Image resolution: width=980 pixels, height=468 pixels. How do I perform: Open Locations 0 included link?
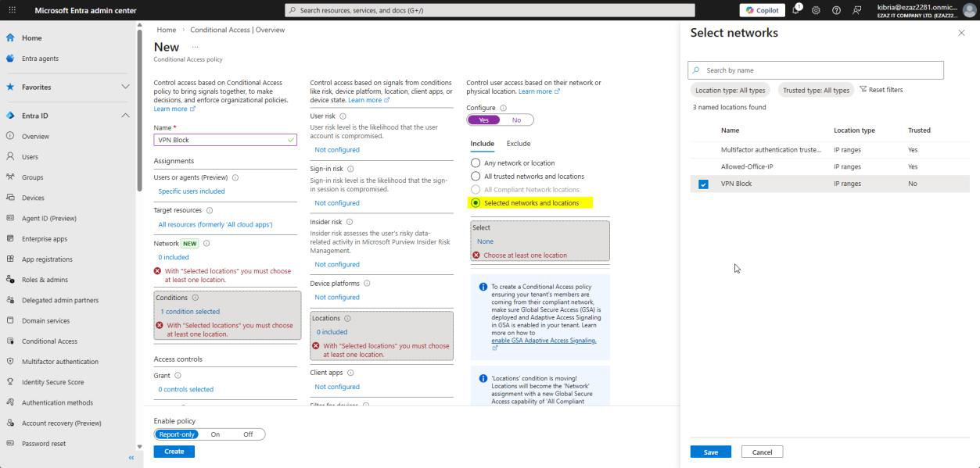[332, 332]
